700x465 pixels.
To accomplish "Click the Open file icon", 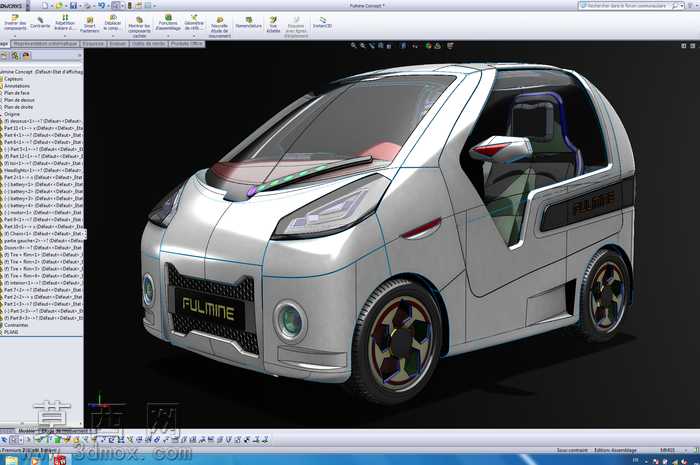I will pyautogui.click(x=58, y=5).
